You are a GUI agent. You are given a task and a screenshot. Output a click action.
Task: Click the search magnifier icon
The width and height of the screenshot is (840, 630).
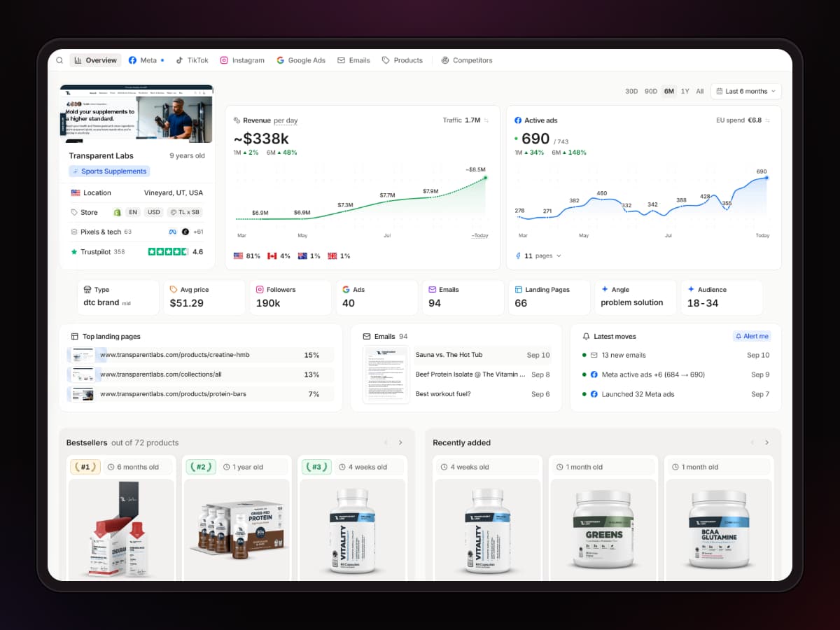(59, 60)
